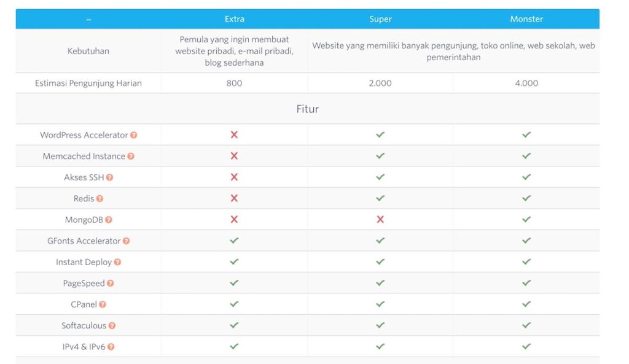Click the Super plan header

click(x=380, y=19)
